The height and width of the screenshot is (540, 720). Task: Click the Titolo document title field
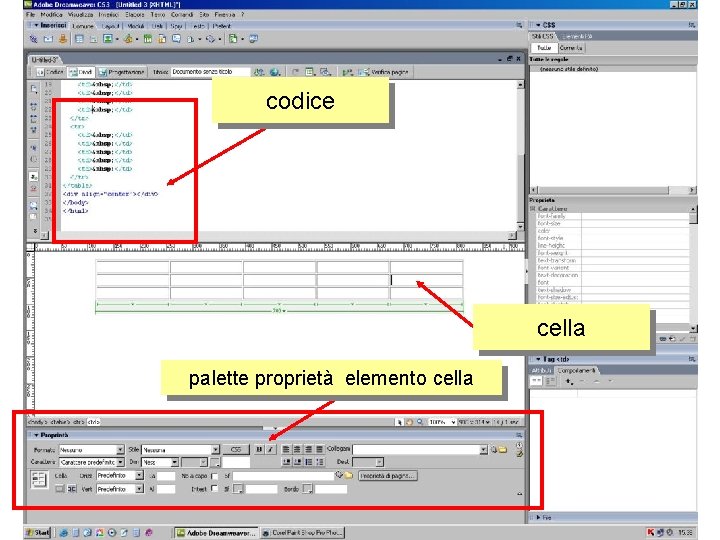pyautogui.click(x=211, y=72)
